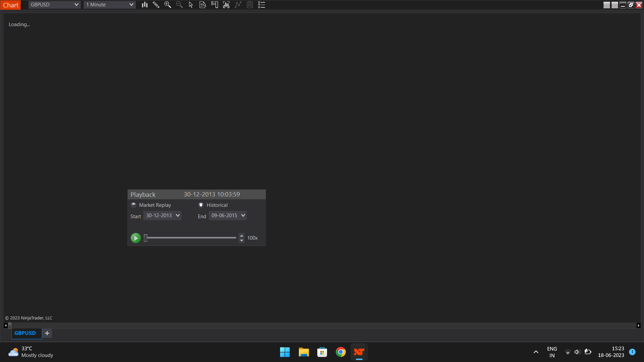This screenshot has height=362, width=644.
Task: Open the Data Box document icon
Action: point(203,5)
